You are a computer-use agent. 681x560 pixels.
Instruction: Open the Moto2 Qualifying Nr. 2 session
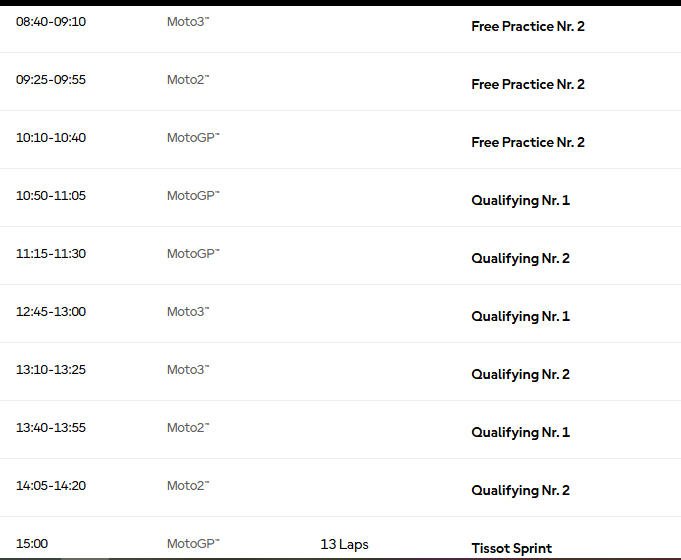[520, 490]
